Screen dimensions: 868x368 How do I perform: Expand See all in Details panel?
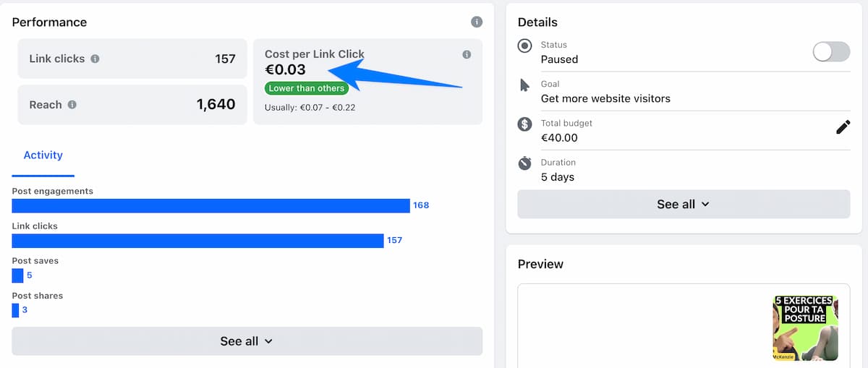click(684, 204)
